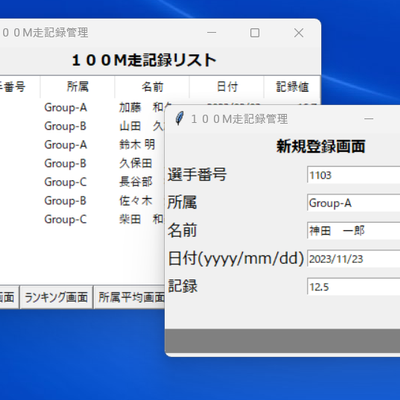Select the list row named 加藤
The image size is (400, 400).
coord(82,108)
